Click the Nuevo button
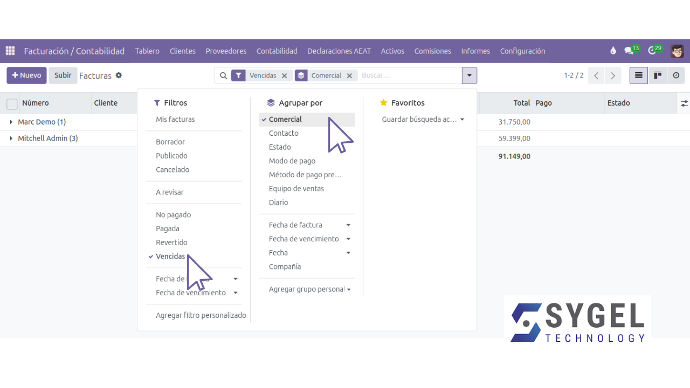Screen dimensions: 690x388 click(x=26, y=75)
